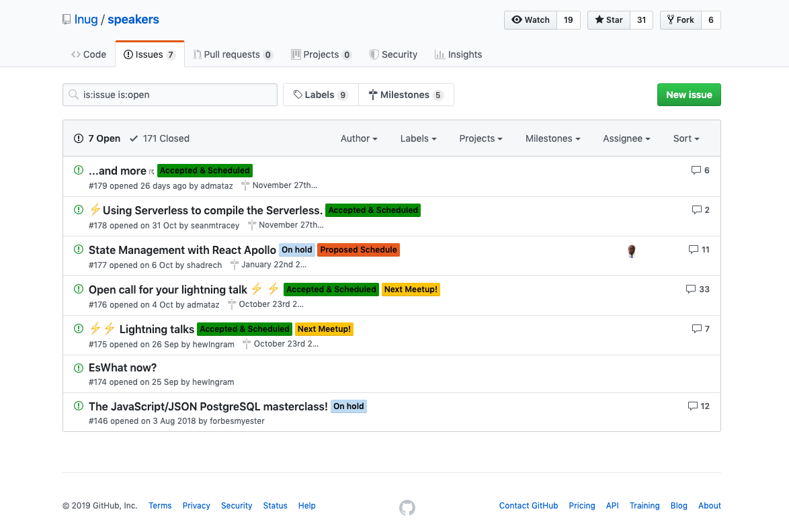
Task: Expand the Milestones filter dropdown in list header
Action: coord(552,139)
